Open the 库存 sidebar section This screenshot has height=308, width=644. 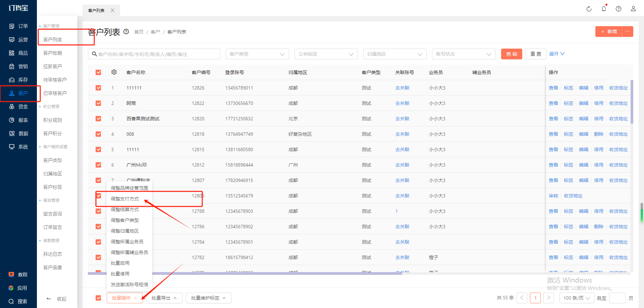coord(18,80)
